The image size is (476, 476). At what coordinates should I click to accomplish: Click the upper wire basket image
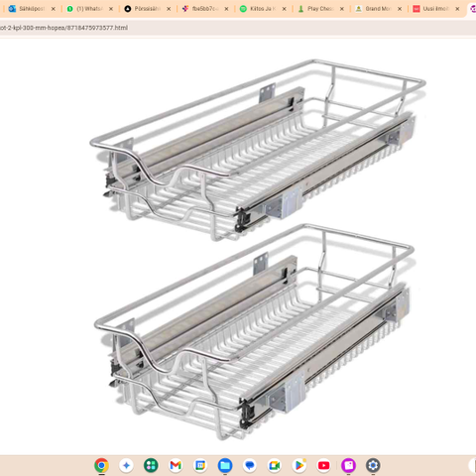(x=258, y=150)
